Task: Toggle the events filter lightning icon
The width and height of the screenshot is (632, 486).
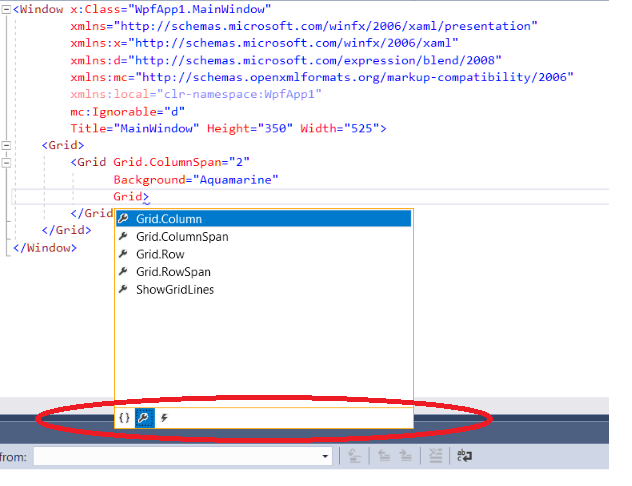Action: [164, 418]
